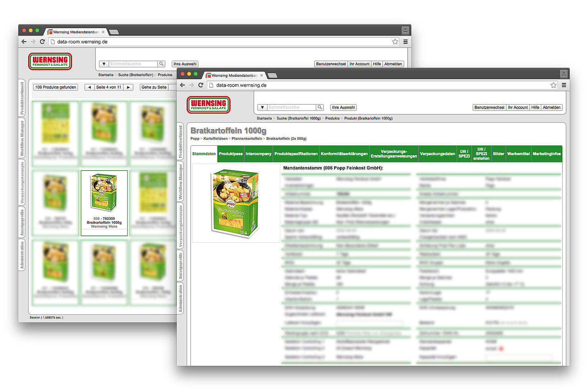
Task: Open the Produktspezifikationen tab
Action: point(296,154)
